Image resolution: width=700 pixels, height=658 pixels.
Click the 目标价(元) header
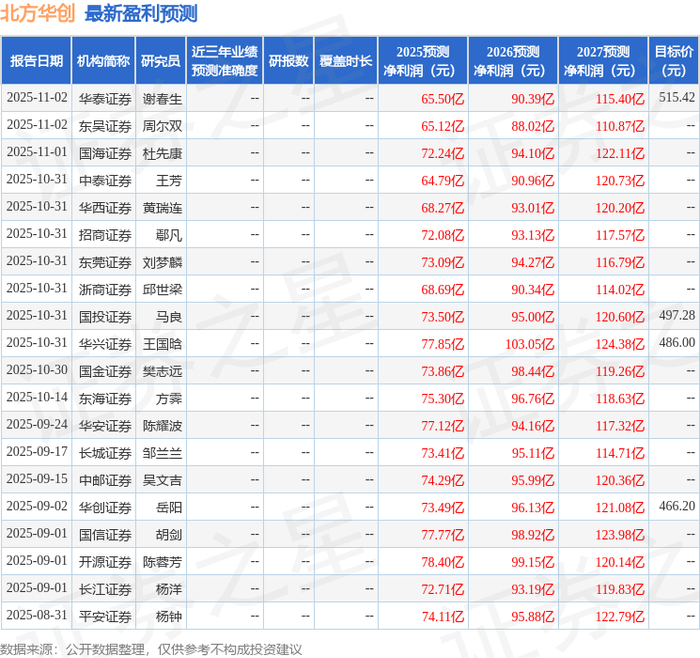tap(674, 61)
